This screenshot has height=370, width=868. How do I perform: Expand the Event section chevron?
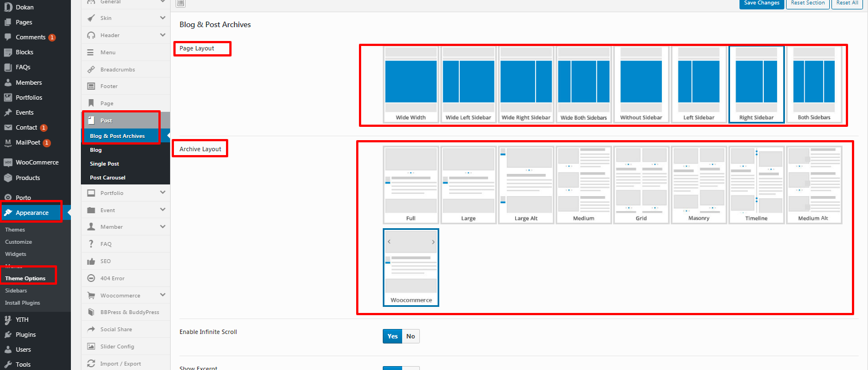coord(163,210)
